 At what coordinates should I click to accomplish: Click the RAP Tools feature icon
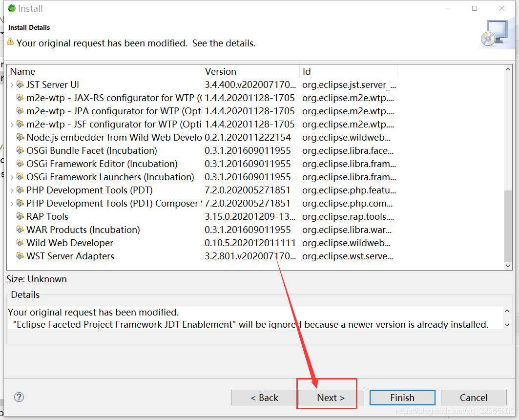[x=20, y=216]
